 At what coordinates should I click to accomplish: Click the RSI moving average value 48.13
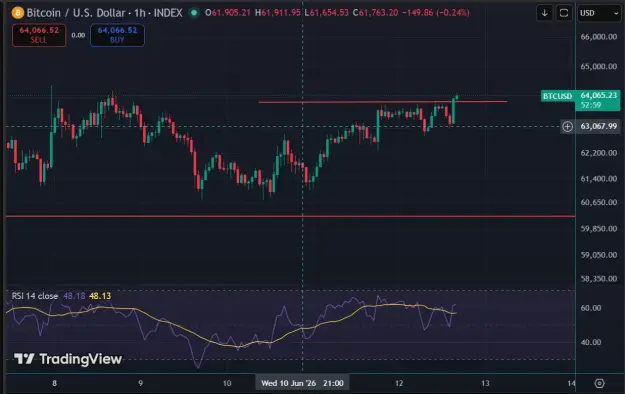tap(100, 296)
